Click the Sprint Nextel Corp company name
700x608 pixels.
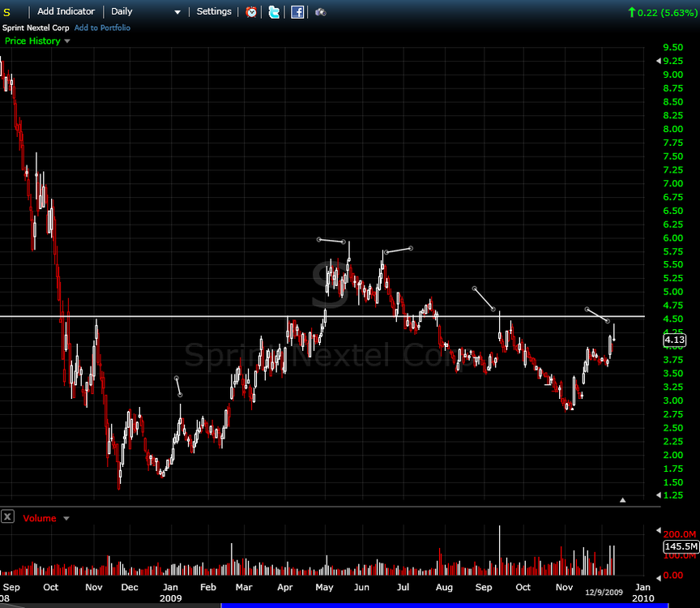[x=36, y=28]
